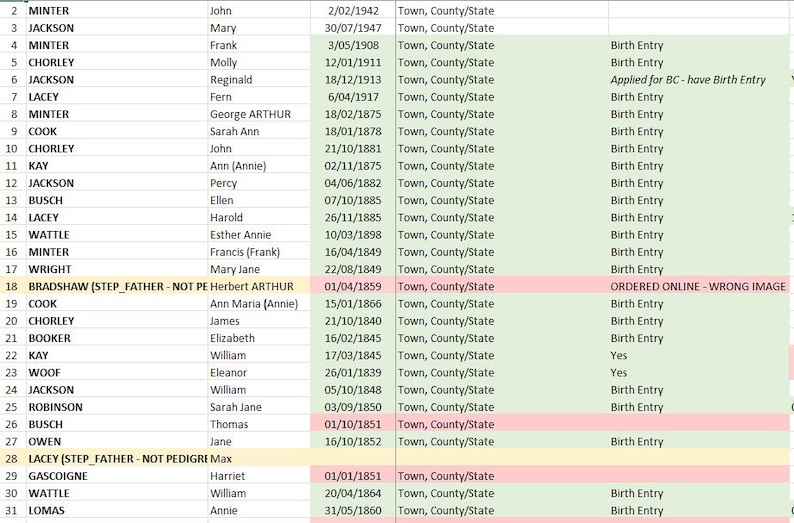The width and height of the screenshot is (794, 523).
Task: Select date cell 03/09/1850
Action: pos(353,407)
